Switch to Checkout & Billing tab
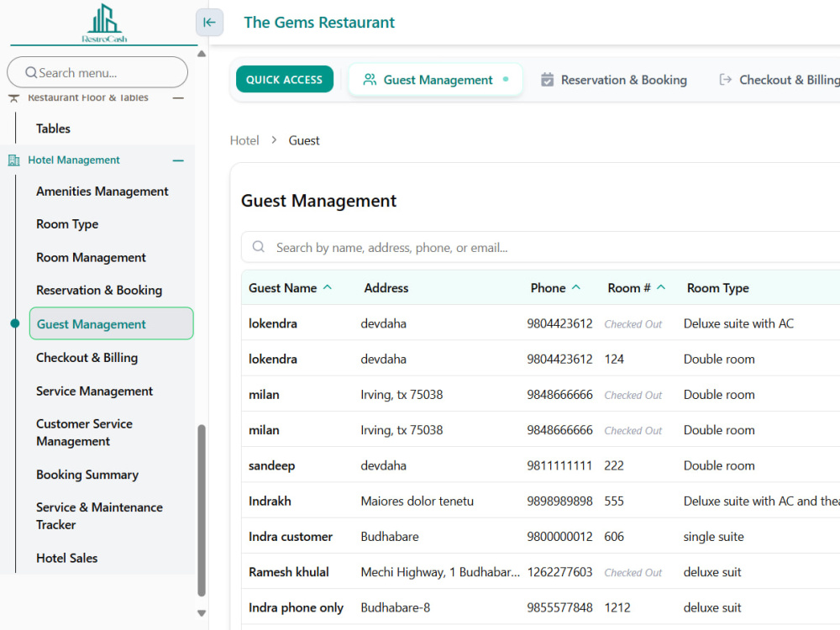The image size is (840, 630). click(x=780, y=80)
